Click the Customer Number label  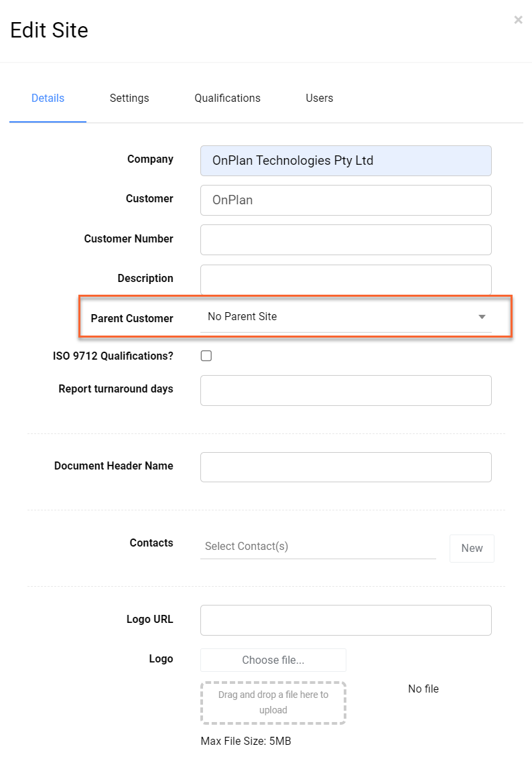tap(129, 238)
